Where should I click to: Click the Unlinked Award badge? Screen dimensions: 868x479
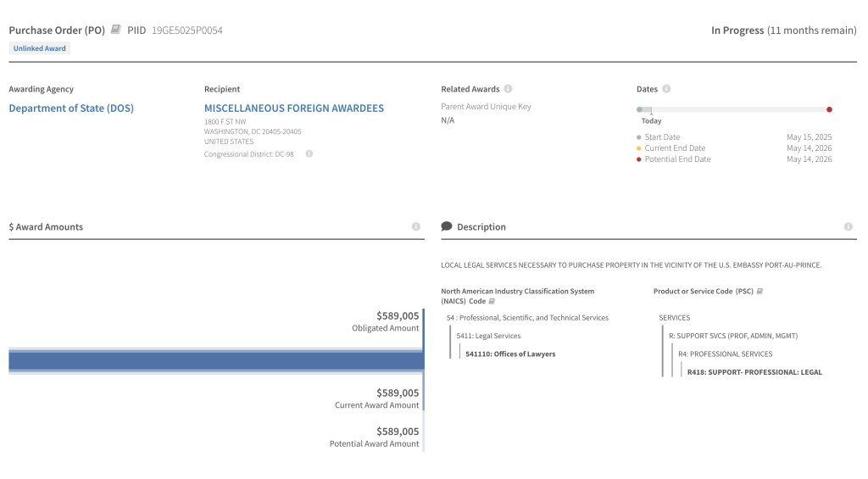(40, 48)
